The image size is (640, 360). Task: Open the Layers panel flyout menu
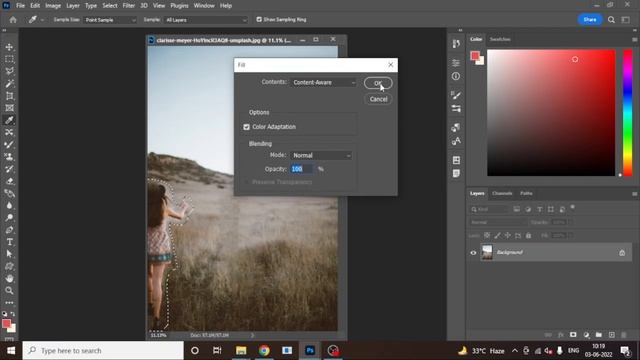(634, 194)
